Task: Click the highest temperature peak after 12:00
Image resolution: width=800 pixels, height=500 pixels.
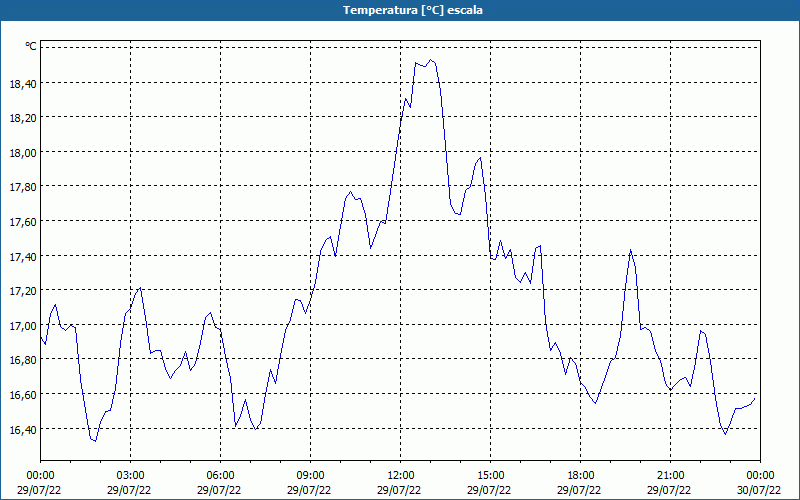Action: [x=431, y=60]
